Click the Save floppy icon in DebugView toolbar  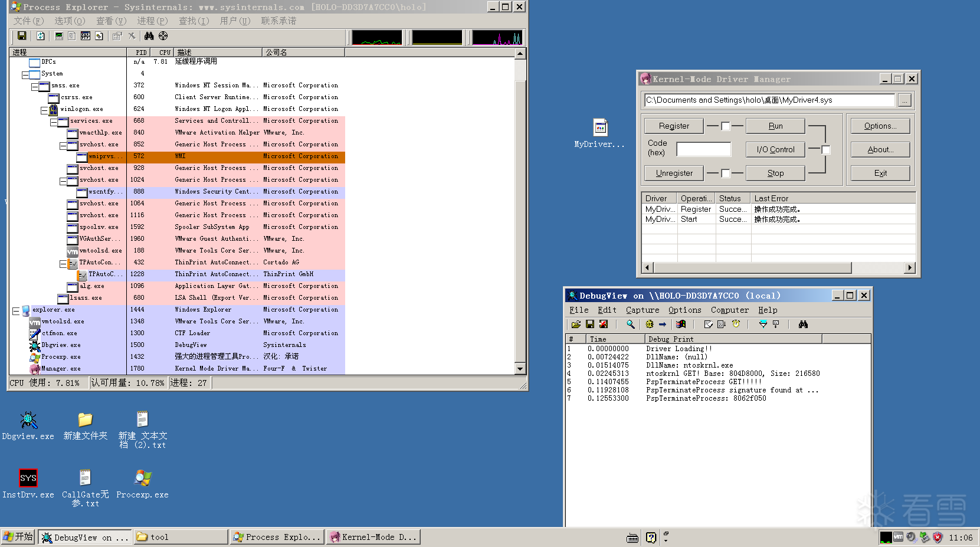coord(590,324)
